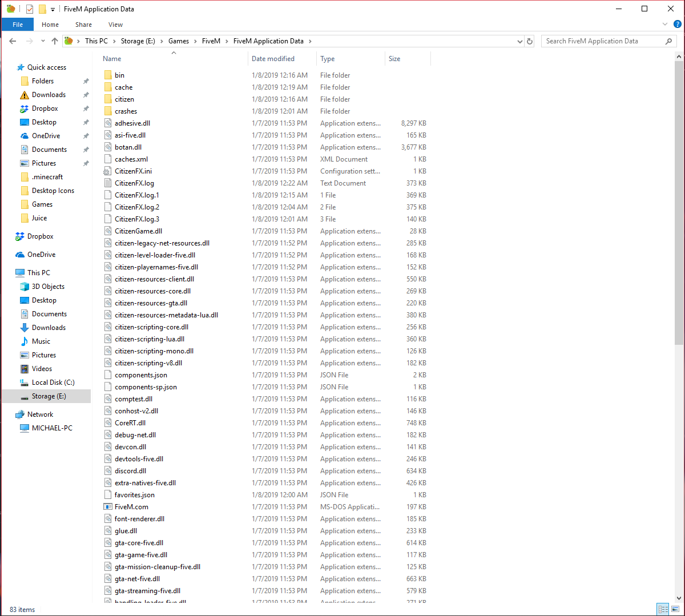
Task: Select CoreRT.dll file
Action: coord(130,423)
